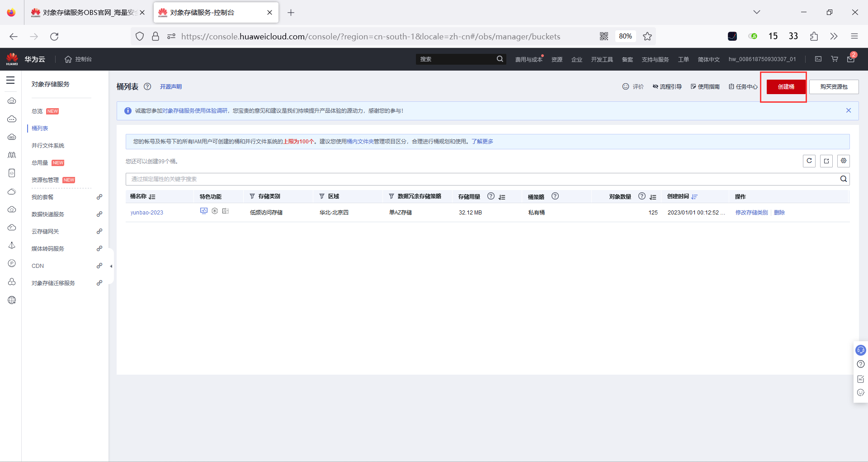Click the magnifier in the bucket search bar
Viewport: 868px width, 462px height.
[844, 179]
